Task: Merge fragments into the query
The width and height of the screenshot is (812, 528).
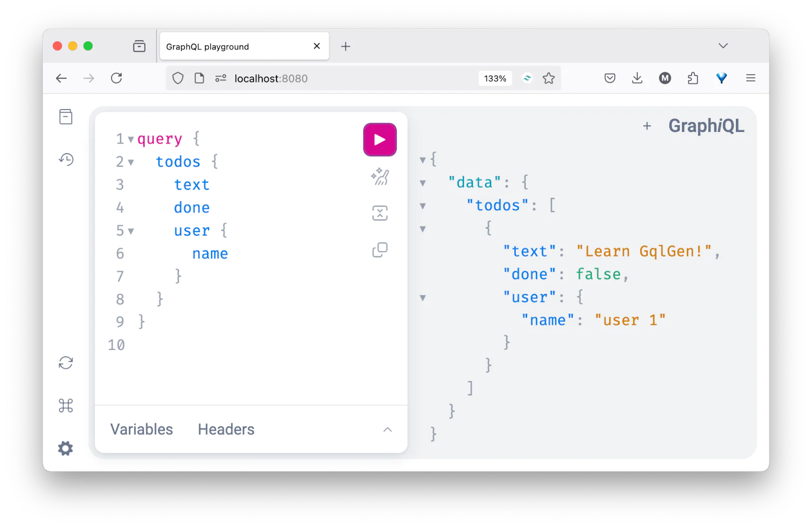Action: pos(380,213)
